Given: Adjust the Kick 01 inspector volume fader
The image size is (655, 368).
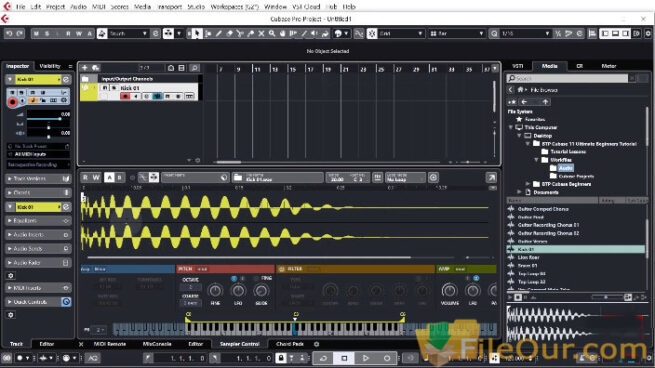Looking at the screenshot, I should (x=60, y=119).
